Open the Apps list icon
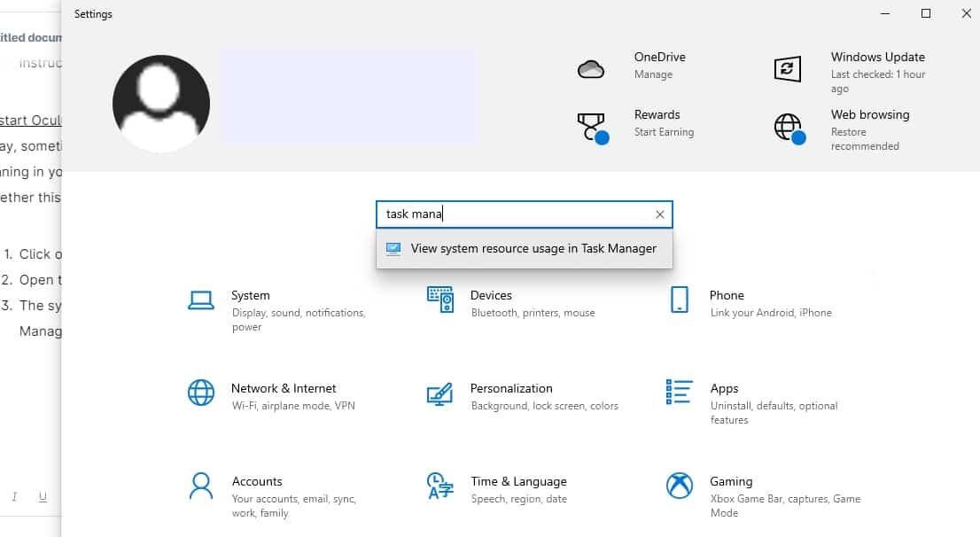The height and width of the screenshot is (537, 980). point(680,393)
